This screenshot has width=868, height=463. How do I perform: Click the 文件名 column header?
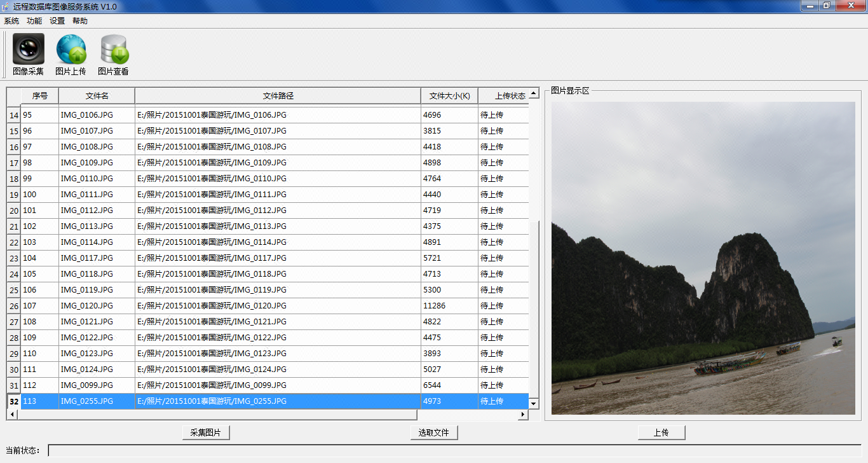[x=97, y=96]
